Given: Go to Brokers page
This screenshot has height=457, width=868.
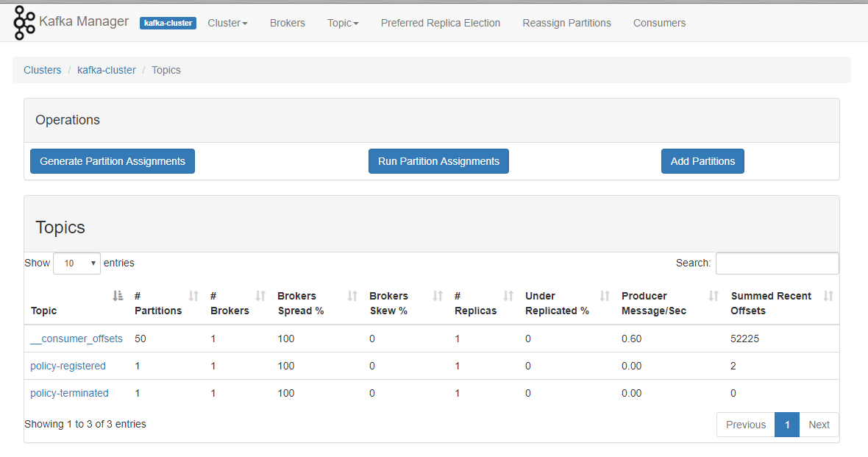Looking at the screenshot, I should pyautogui.click(x=288, y=23).
